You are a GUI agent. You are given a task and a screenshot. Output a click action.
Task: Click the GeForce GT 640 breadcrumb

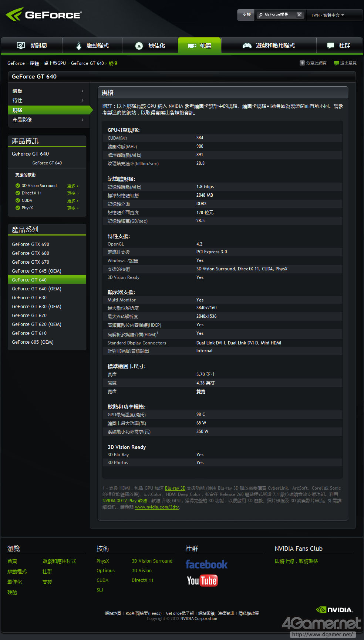point(87,63)
